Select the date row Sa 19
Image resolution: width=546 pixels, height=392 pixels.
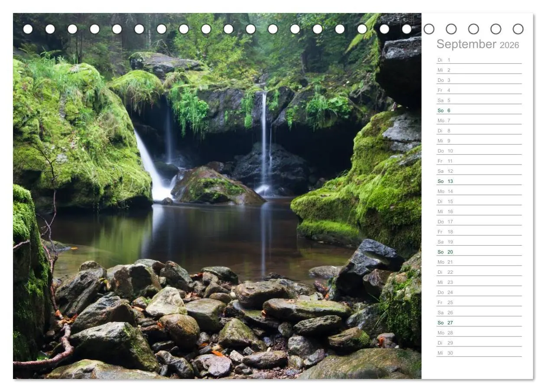(479, 242)
